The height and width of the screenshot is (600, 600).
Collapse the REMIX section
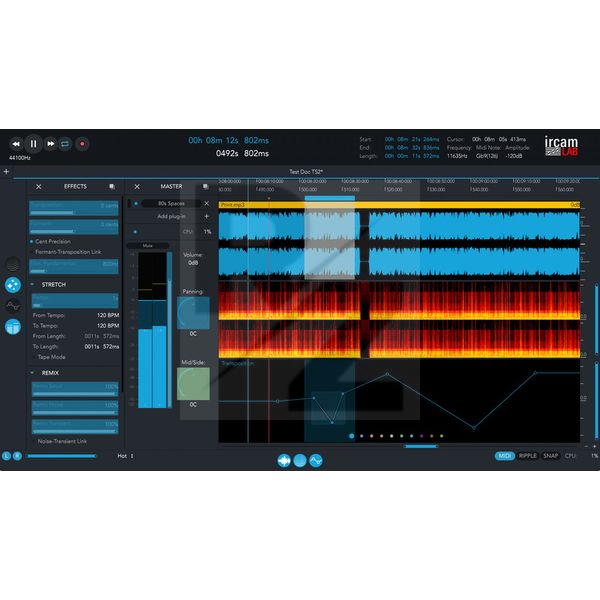point(33,373)
